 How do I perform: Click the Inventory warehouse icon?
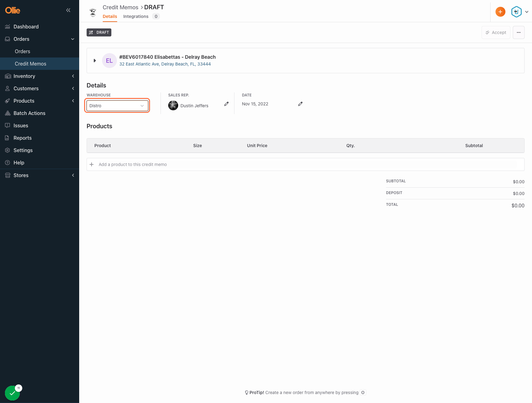point(8,76)
